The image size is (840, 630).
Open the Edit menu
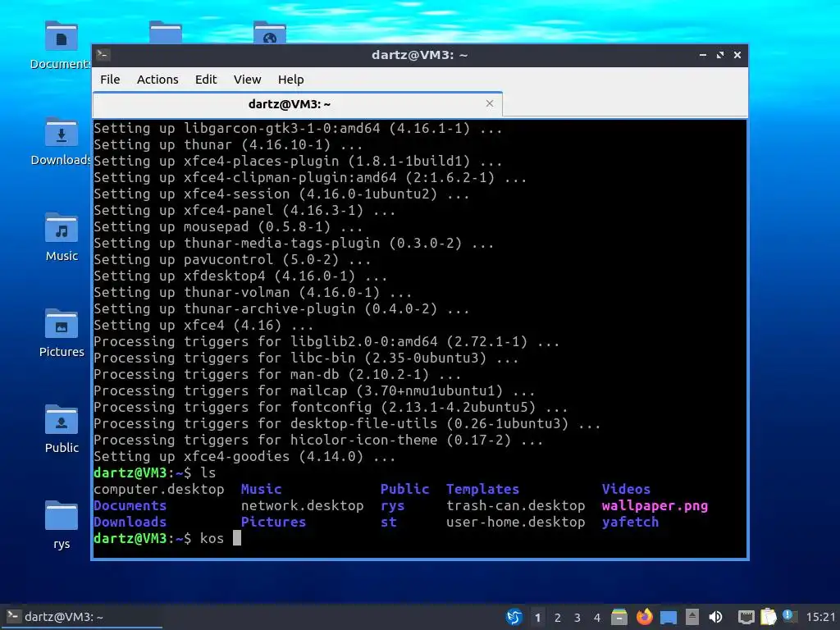click(x=206, y=80)
